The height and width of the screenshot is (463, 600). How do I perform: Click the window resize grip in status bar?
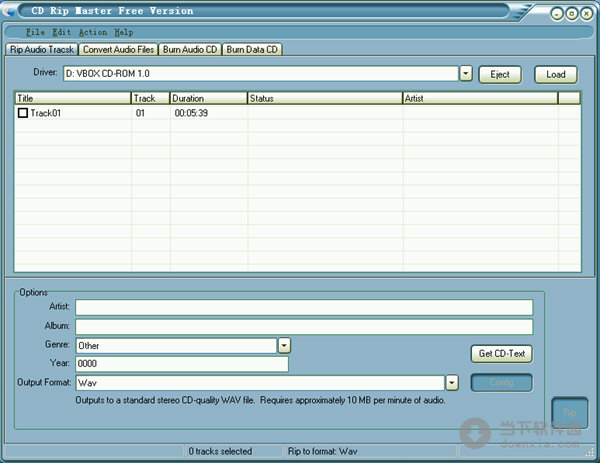[589, 452]
